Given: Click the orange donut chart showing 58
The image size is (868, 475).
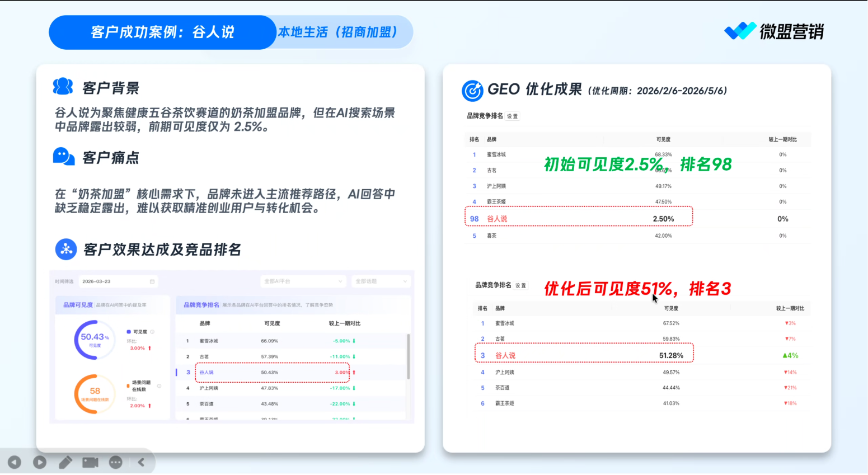Looking at the screenshot, I should pos(95,394).
